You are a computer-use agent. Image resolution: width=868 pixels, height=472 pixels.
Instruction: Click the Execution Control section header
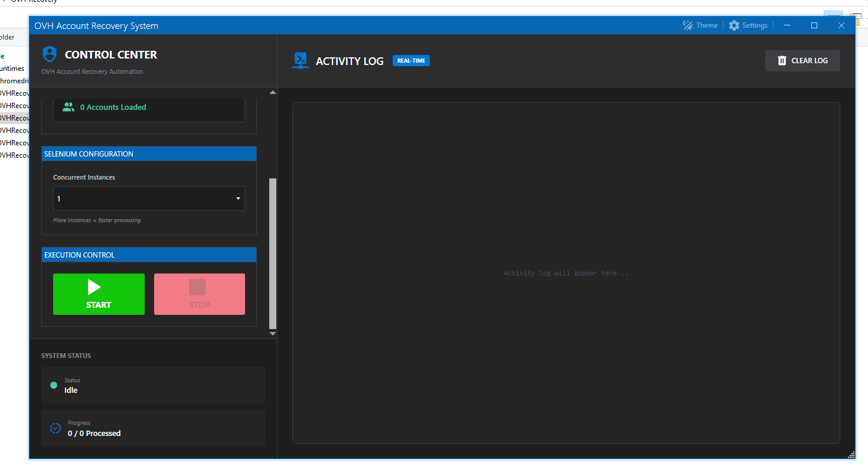149,255
